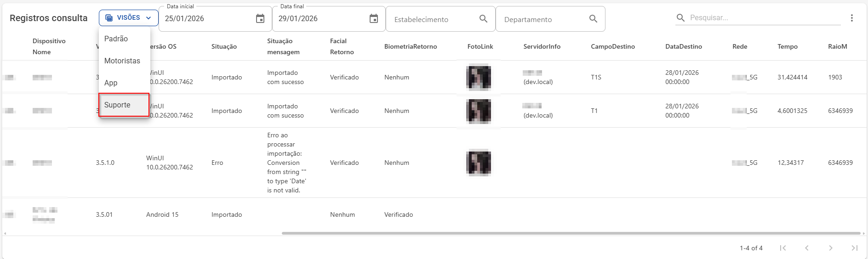Open calendar for Data inicial
Image resolution: width=868 pixels, height=259 pixels.
(x=260, y=18)
